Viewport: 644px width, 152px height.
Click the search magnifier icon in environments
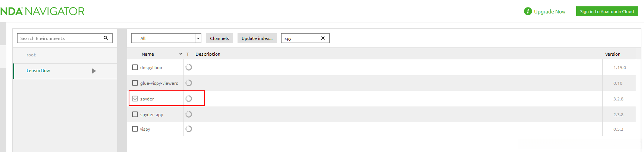point(106,38)
